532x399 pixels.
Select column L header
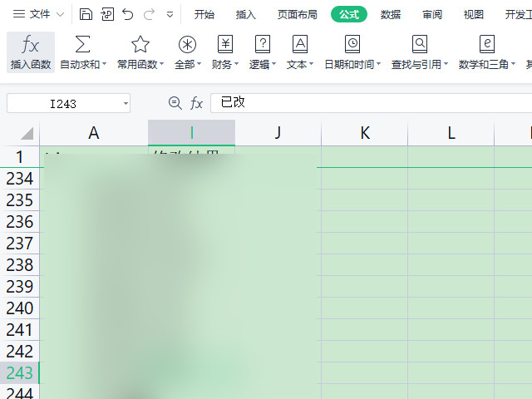pyautogui.click(x=451, y=133)
